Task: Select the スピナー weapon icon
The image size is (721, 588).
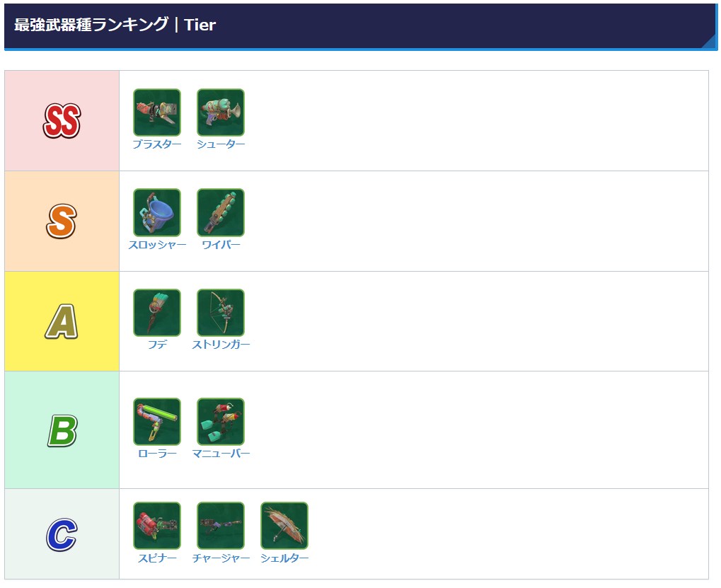Action: (x=157, y=526)
